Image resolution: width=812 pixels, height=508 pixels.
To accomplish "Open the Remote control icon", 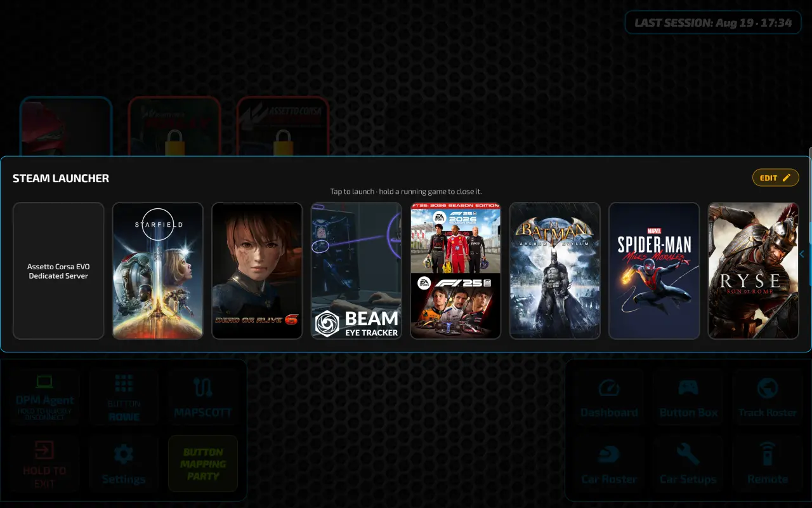I will point(768,455).
